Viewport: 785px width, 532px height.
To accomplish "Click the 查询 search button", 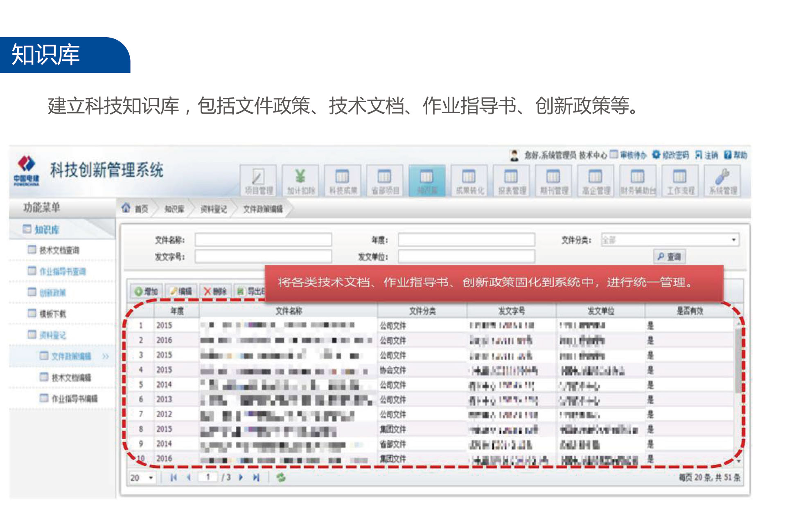I will coord(669,256).
